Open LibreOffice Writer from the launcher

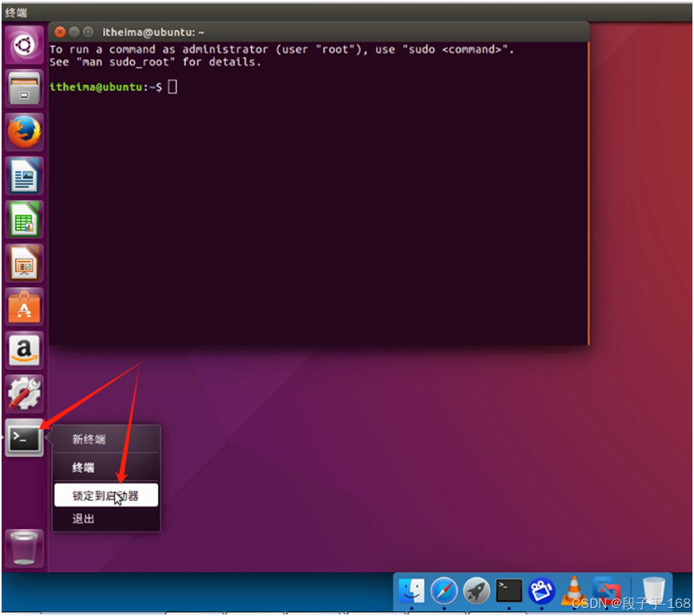(x=24, y=176)
